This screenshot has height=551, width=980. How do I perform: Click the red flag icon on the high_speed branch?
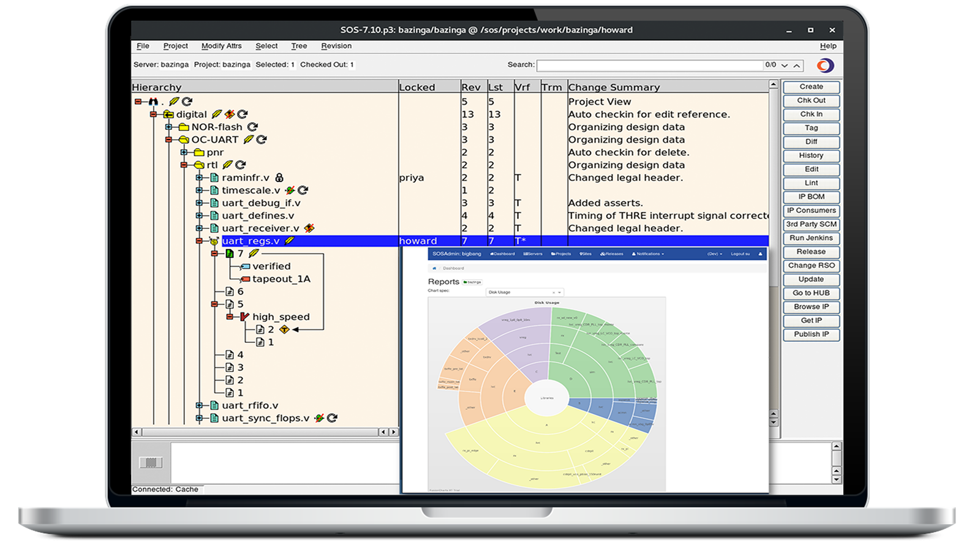click(245, 317)
